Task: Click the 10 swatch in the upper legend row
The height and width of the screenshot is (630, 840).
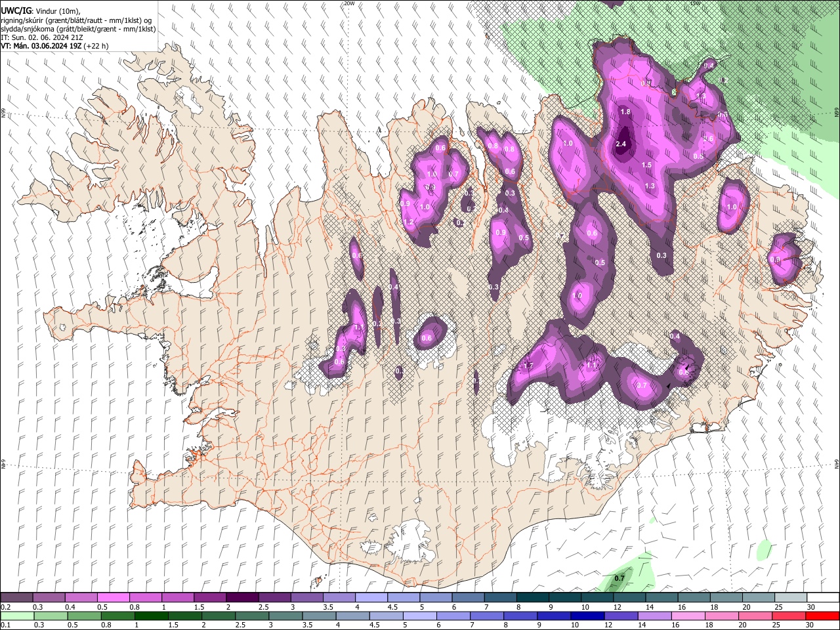Action: 597,598
